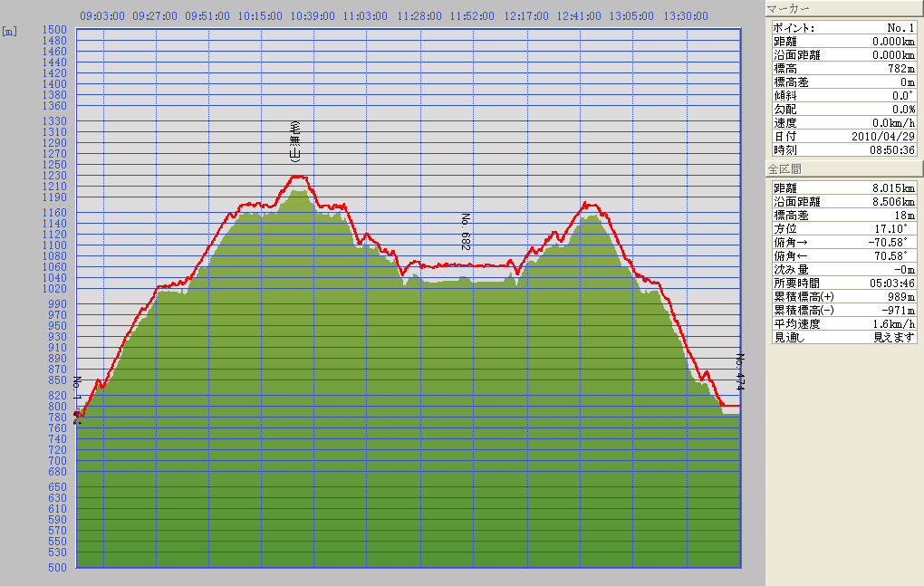924x586 pixels.
Task: Click the No. 474 end point marker
Action: tap(740, 371)
